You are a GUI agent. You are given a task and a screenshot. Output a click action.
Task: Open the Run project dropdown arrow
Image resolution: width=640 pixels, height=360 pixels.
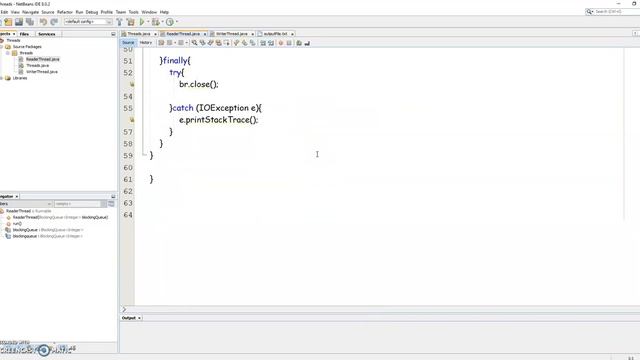coord(148,22)
